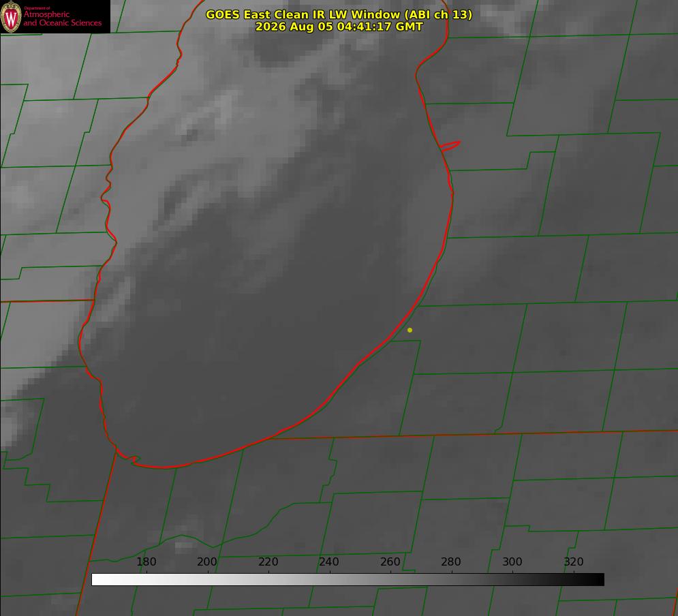Click the University of Wisconsin crest logo
Viewport: 678px width, 616px height.
point(11,16)
